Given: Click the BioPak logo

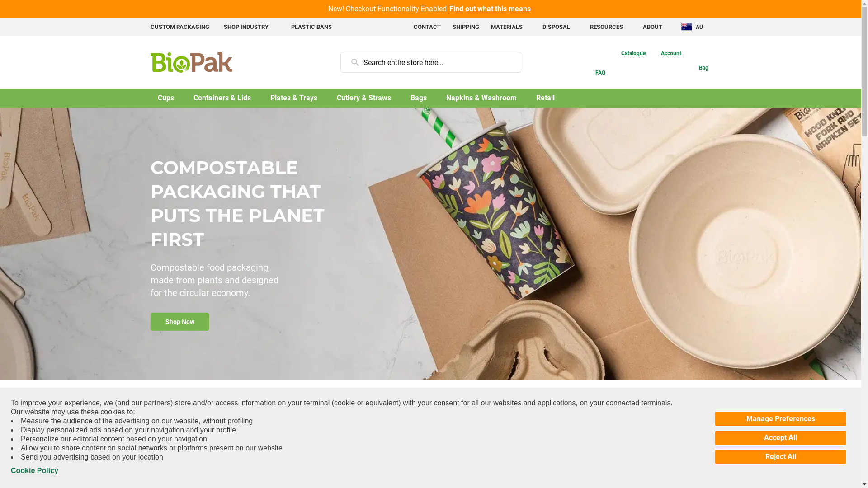Looking at the screenshot, I should pos(191,62).
